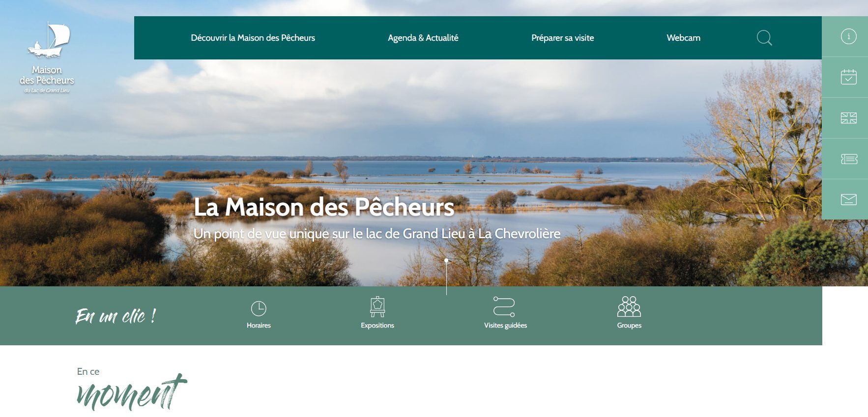The image size is (868, 417).
Task: Go home via Maison des Pêcheurs logo
Action: point(47,57)
